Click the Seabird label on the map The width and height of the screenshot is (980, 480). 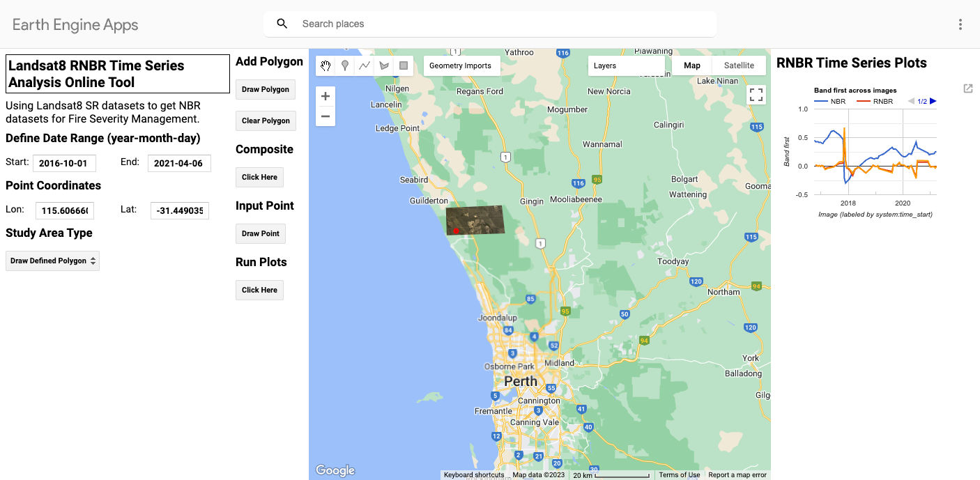click(413, 180)
